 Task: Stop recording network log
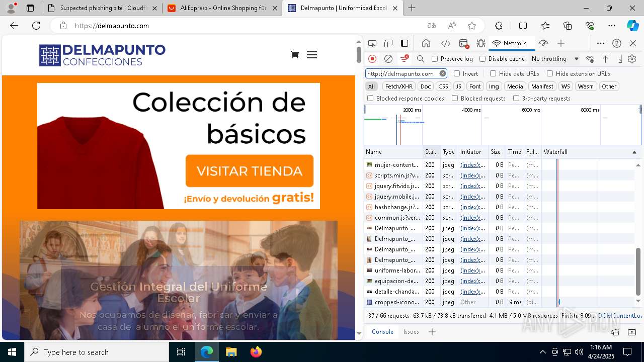[x=372, y=59]
